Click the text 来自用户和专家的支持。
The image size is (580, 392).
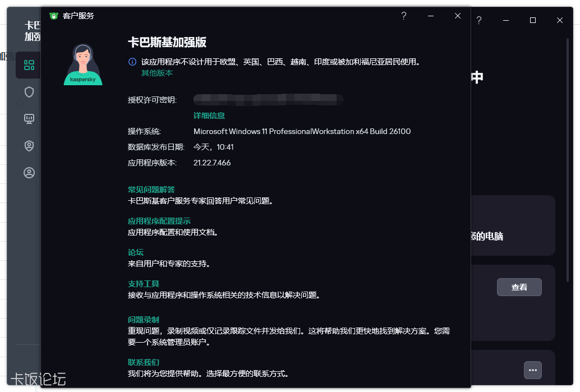point(169,264)
